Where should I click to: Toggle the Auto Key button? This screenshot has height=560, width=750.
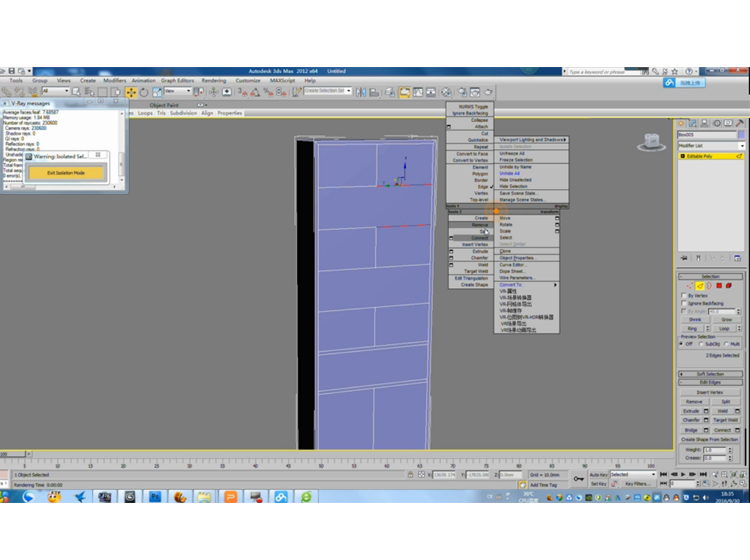pyautogui.click(x=598, y=474)
